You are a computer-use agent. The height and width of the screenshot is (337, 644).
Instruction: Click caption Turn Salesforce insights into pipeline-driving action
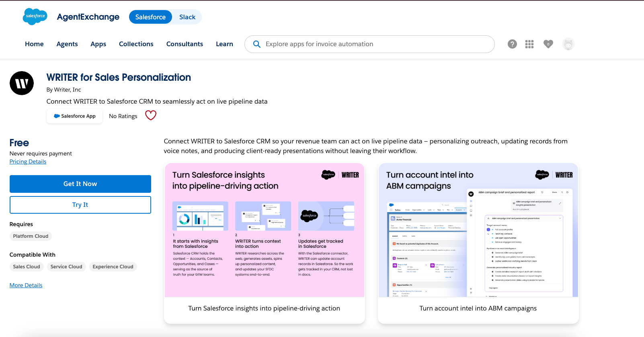coord(264,308)
